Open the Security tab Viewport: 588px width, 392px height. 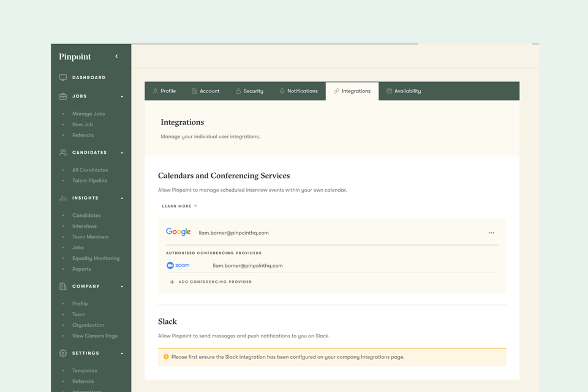pyautogui.click(x=249, y=91)
